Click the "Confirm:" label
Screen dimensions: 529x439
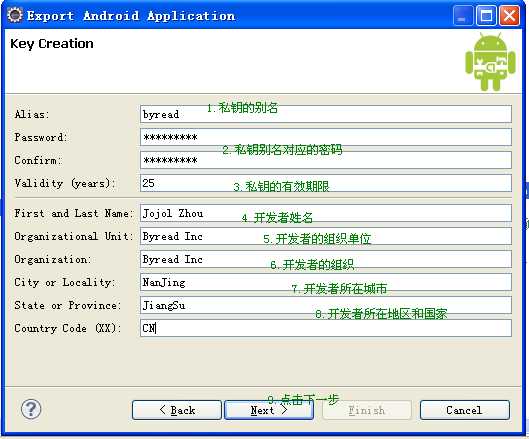click(x=38, y=160)
